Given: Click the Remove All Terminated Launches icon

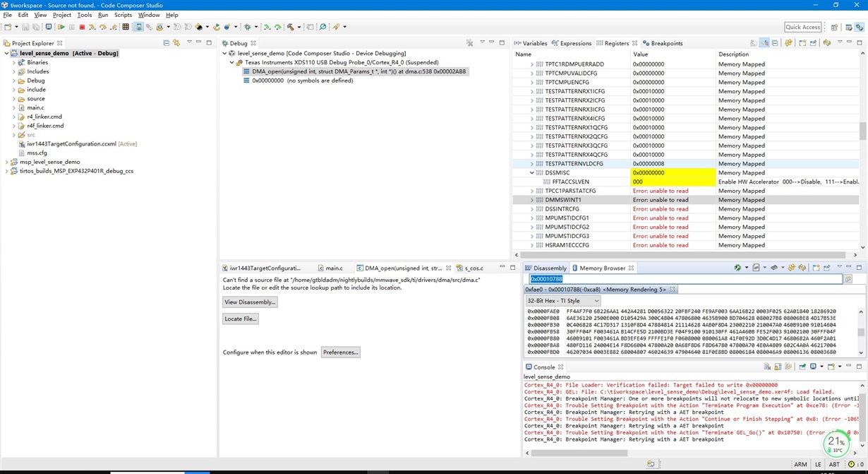Looking at the screenshot, I should tap(470, 43).
